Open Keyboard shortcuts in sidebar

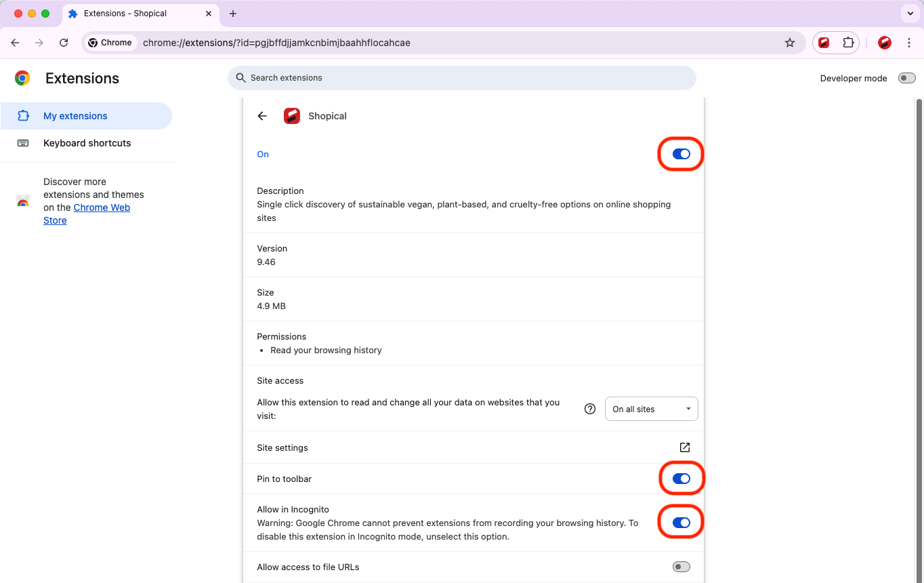pos(86,143)
